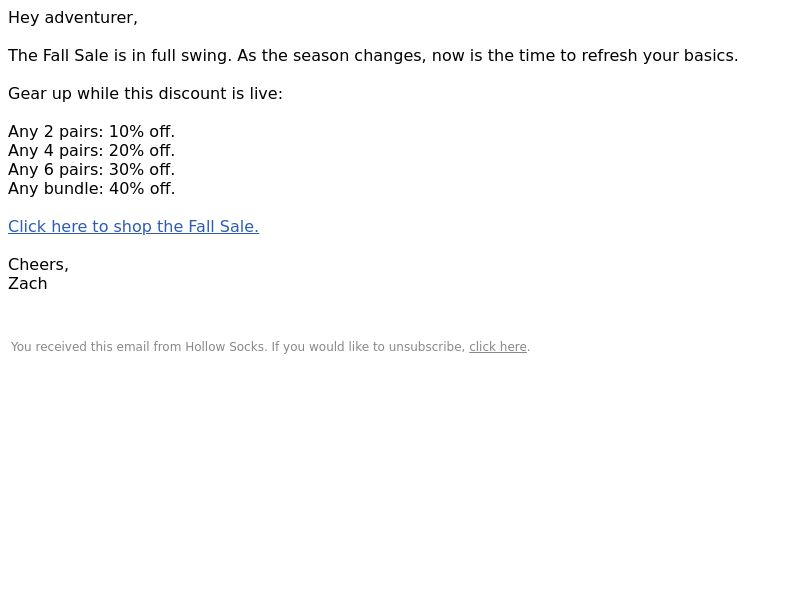Click 'As the season changes' sentence
Image resolution: width=800 pixels, height=600 pixels.
488,56
